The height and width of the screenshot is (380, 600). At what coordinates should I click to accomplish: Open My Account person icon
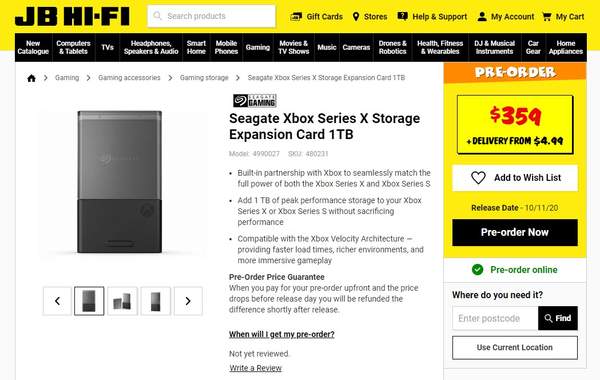482,16
